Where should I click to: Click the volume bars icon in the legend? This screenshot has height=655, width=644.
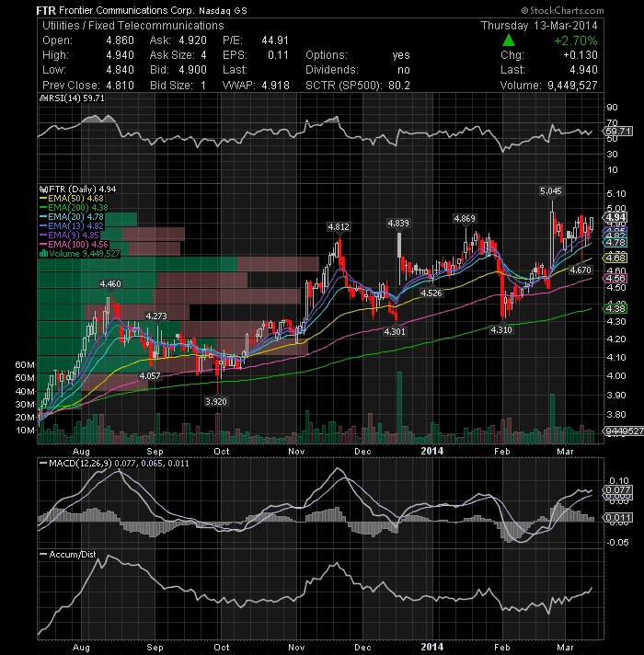click(x=43, y=254)
